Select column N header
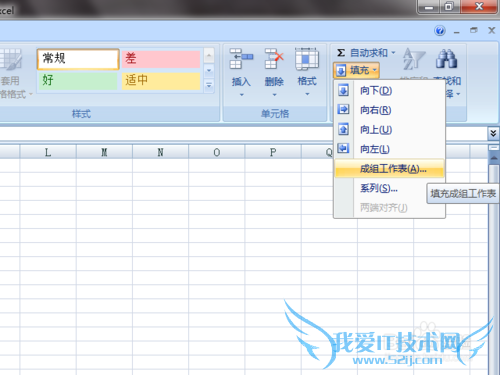Image resolution: width=500 pixels, height=375 pixels. pos(160,152)
